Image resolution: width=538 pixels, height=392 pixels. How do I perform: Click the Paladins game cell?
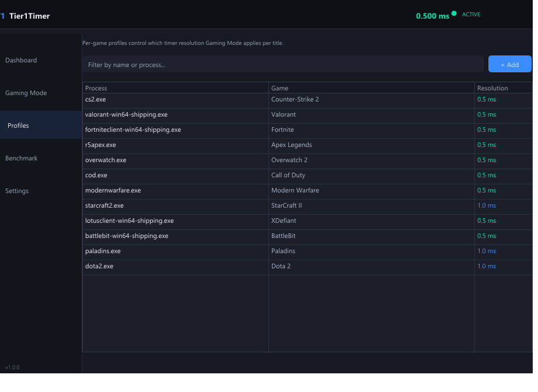coord(371,251)
